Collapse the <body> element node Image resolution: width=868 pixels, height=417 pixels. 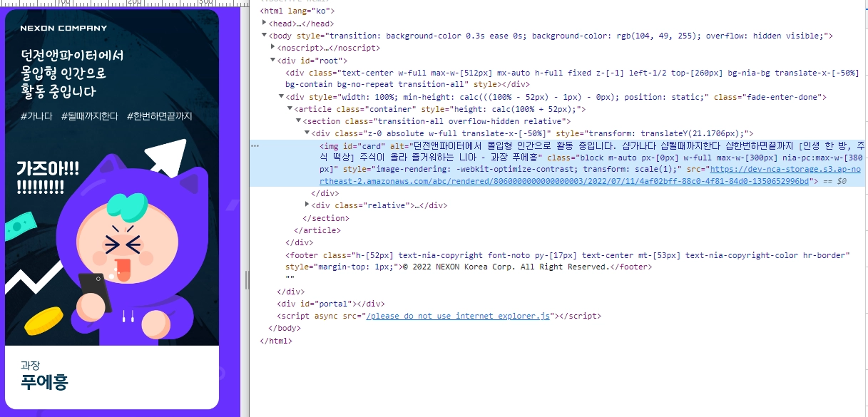(265, 36)
